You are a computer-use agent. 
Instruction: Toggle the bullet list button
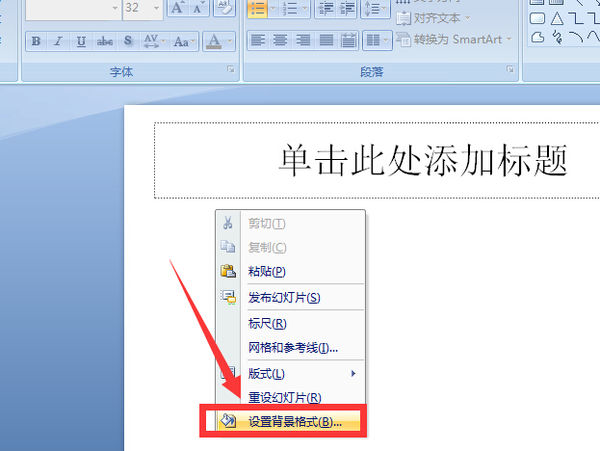pos(257,9)
